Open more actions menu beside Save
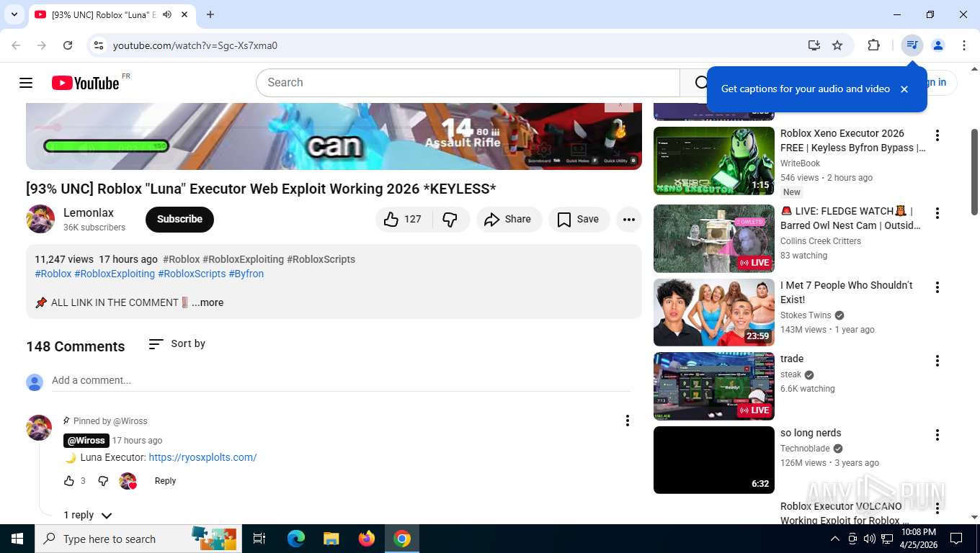The width and height of the screenshot is (980, 553). click(x=629, y=220)
